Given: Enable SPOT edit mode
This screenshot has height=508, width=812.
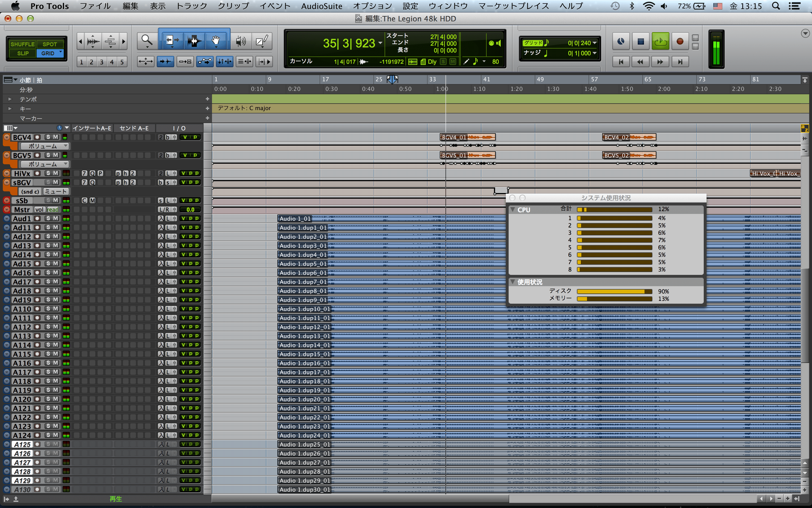Looking at the screenshot, I should coord(50,44).
